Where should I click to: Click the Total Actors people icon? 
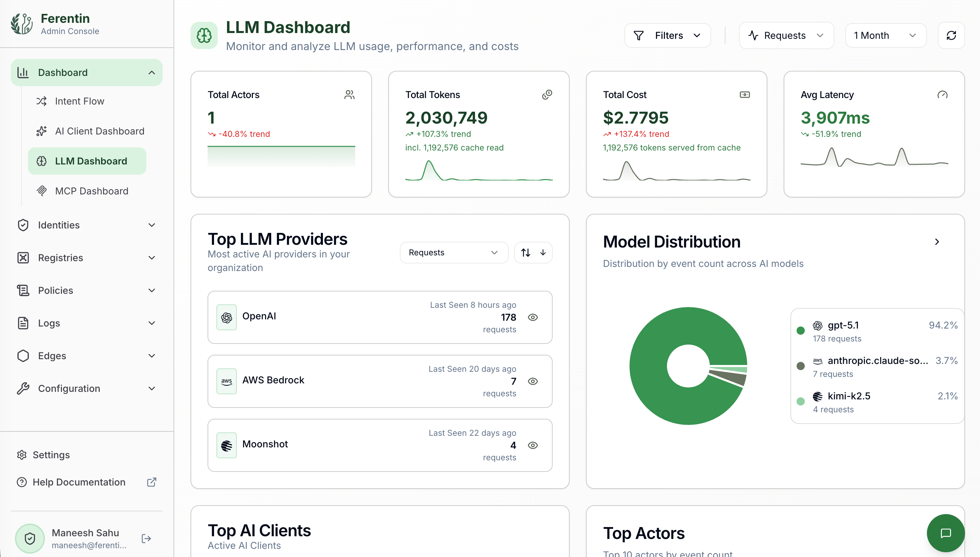point(350,95)
